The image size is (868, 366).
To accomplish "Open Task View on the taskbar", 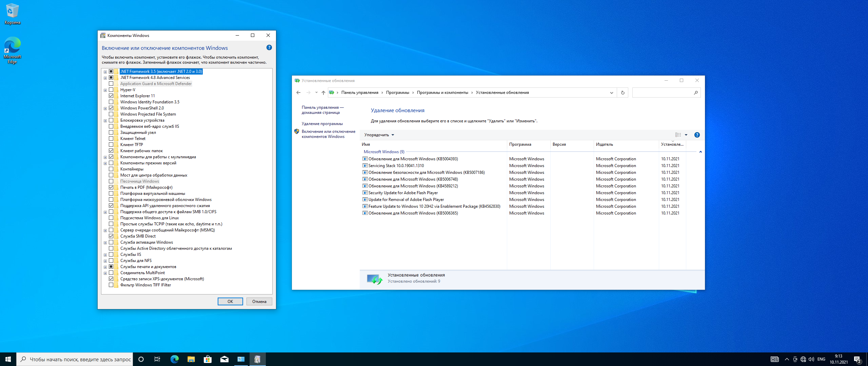I will click(157, 359).
